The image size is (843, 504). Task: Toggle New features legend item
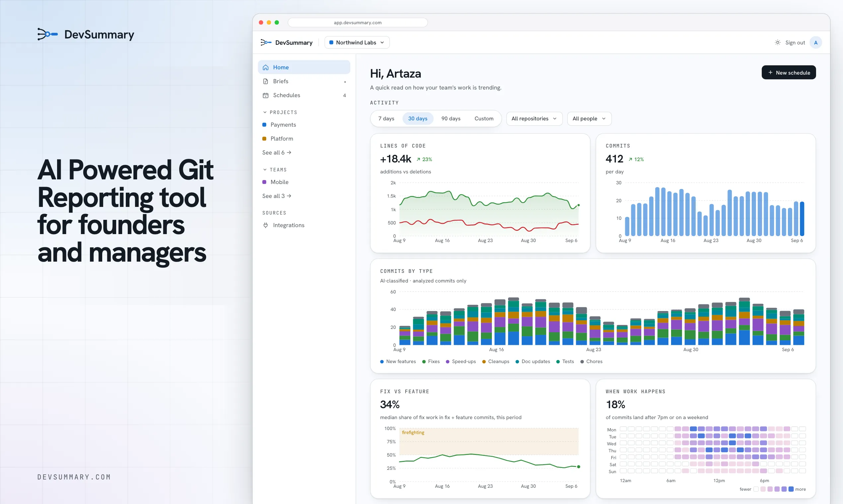[398, 361]
